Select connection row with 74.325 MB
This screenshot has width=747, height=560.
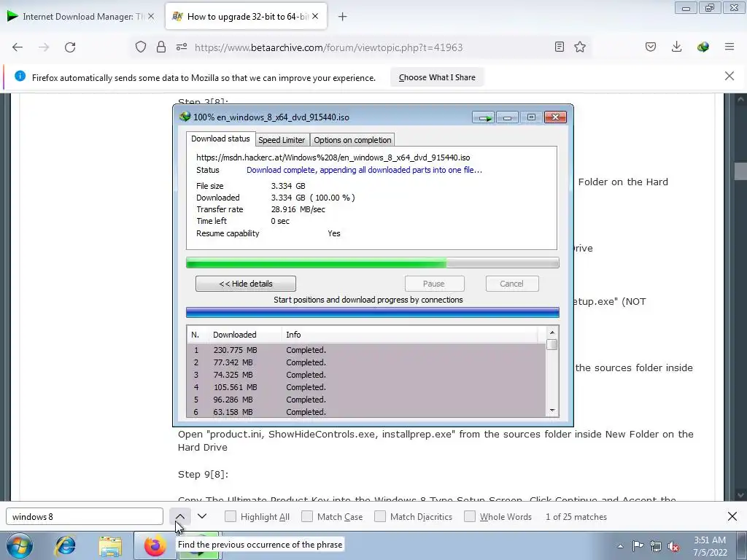[x=366, y=375]
